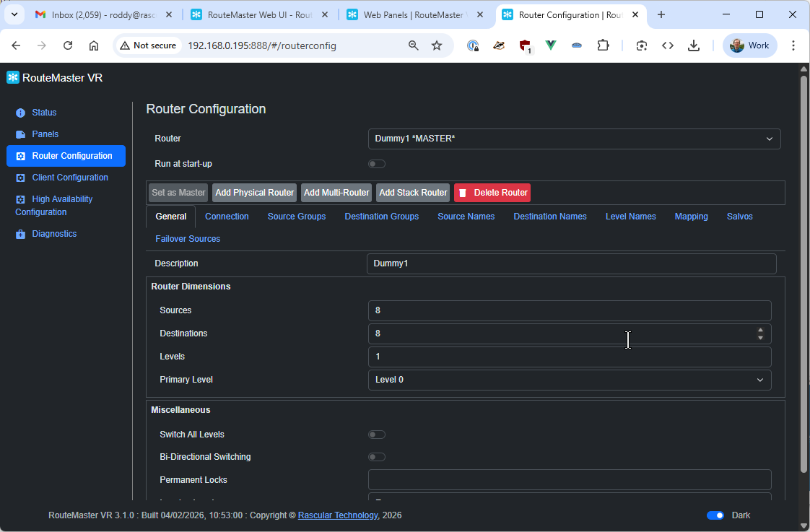Click the Add Multi-Router button
The image size is (810, 532).
pos(336,193)
